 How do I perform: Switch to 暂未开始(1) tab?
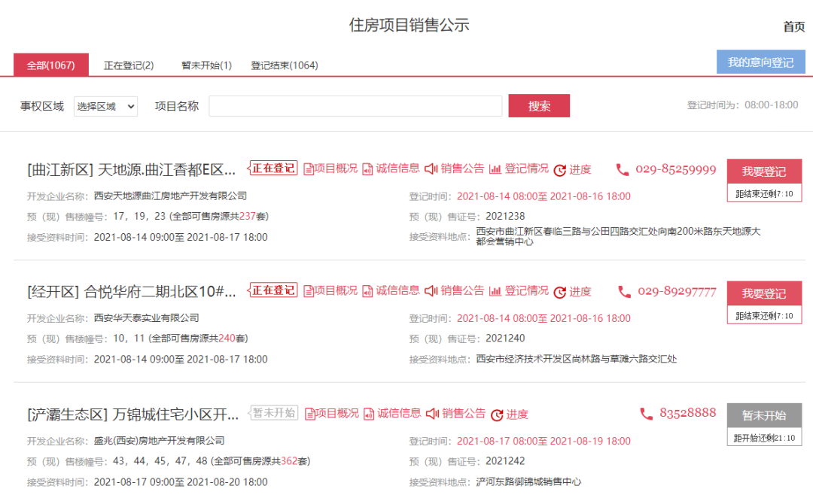[x=206, y=65]
